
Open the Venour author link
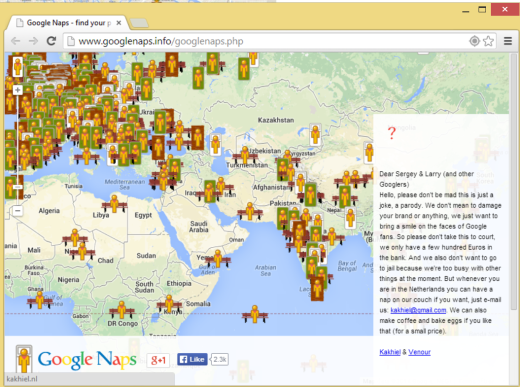(x=419, y=352)
